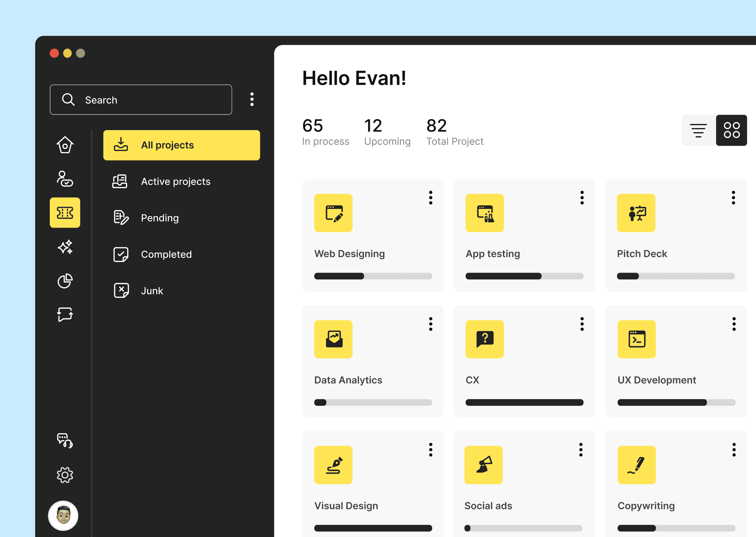The width and height of the screenshot is (756, 537).
Task: Open Active projects
Action: click(x=175, y=181)
